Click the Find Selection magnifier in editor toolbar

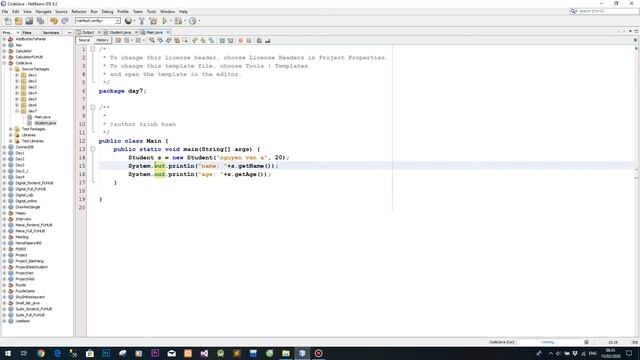coord(152,40)
